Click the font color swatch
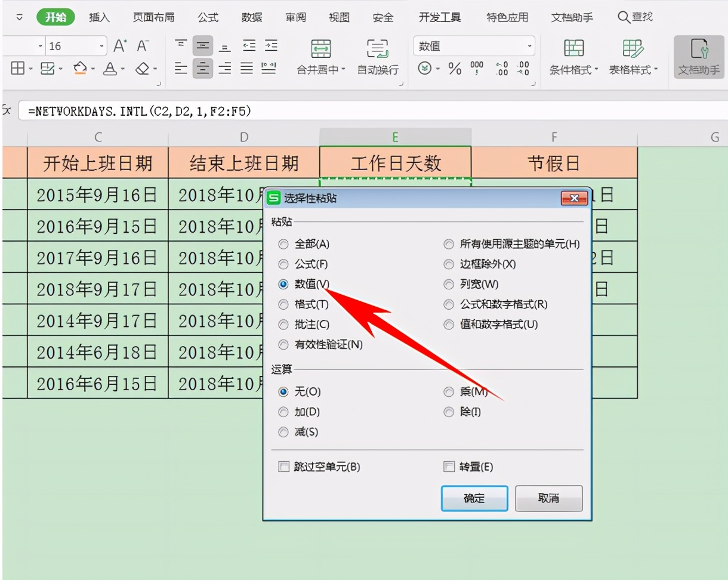 pos(110,69)
